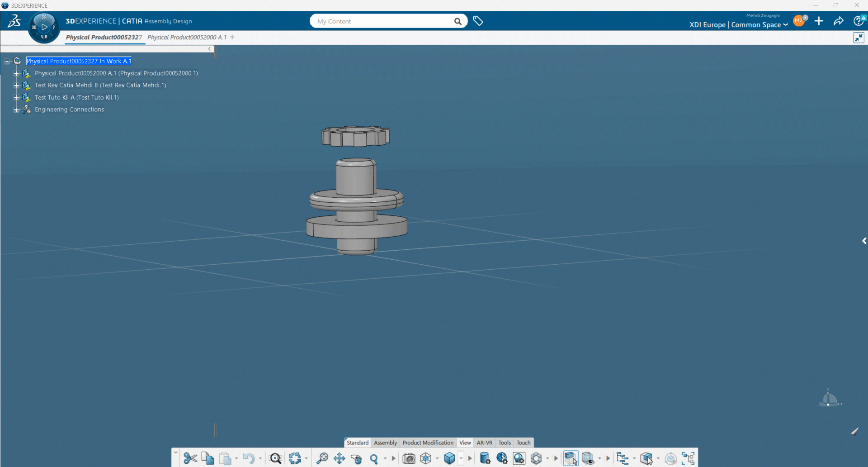Viewport: 868px width, 467px height.
Task: Select the Rotate view tool
Action: coord(357,459)
